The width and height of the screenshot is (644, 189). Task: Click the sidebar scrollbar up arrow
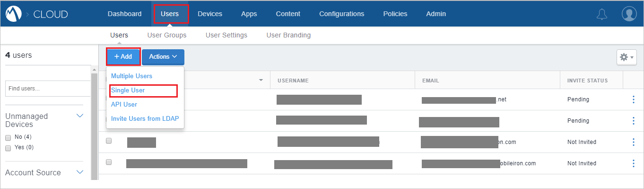94,70
